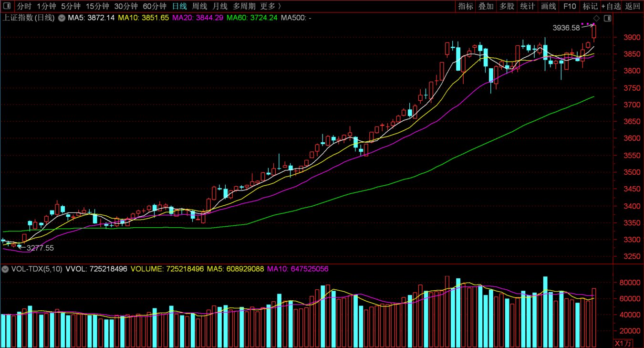Open the 更多 periods expander
The image size is (644, 348).
pos(270,6)
